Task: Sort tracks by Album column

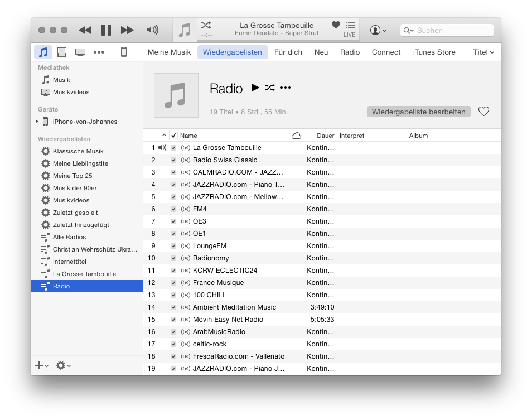Action: [x=453, y=136]
